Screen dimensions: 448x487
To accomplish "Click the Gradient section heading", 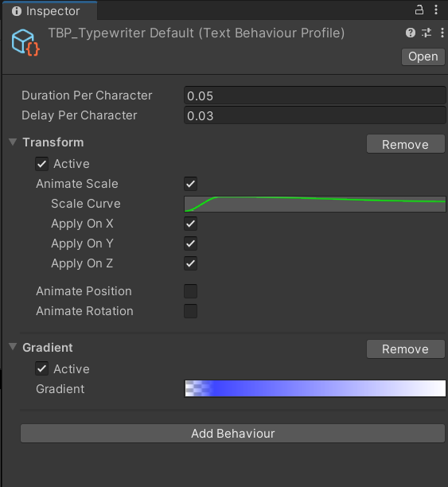I will [x=48, y=348].
